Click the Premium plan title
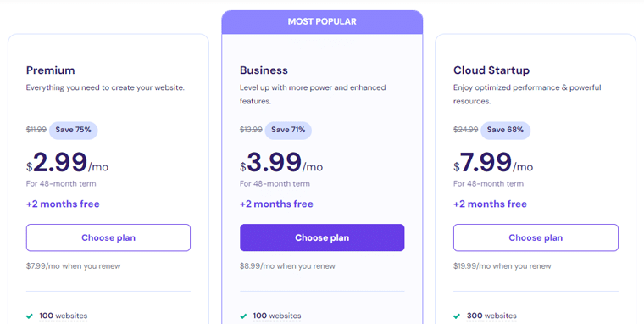Viewport: 644px width, 324px height. click(x=51, y=70)
